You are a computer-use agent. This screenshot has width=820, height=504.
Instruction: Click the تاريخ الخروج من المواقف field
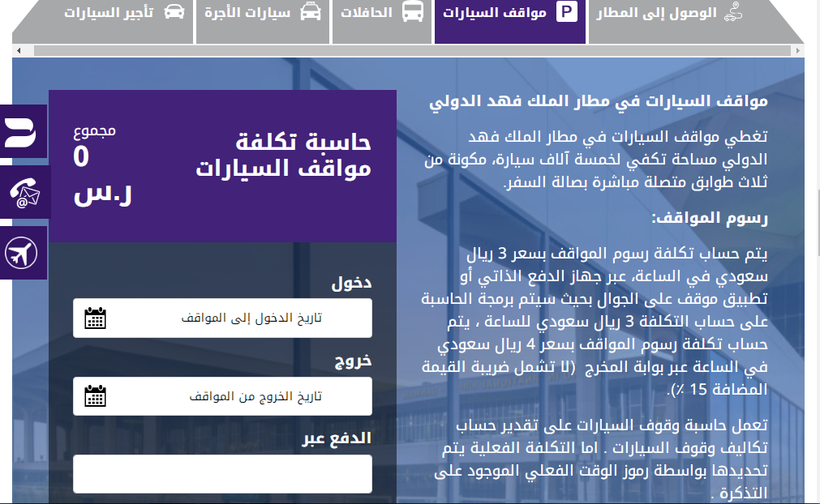click(x=223, y=396)
